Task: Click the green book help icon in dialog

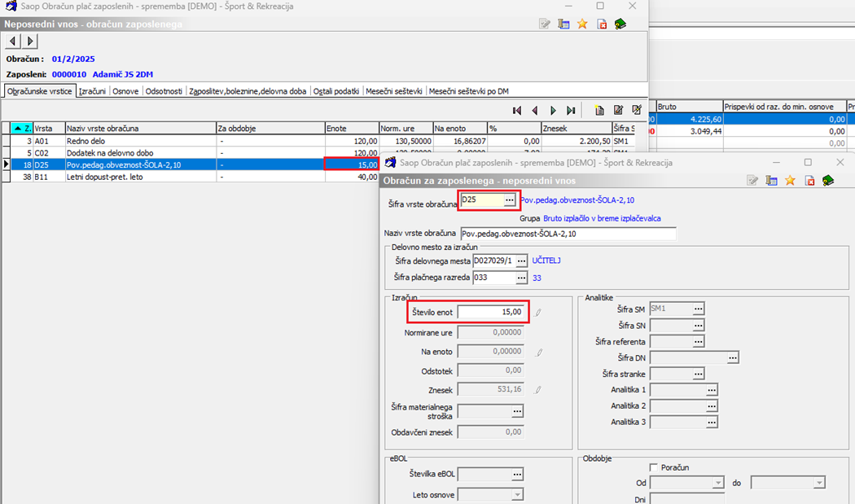Action: (828, 180)
